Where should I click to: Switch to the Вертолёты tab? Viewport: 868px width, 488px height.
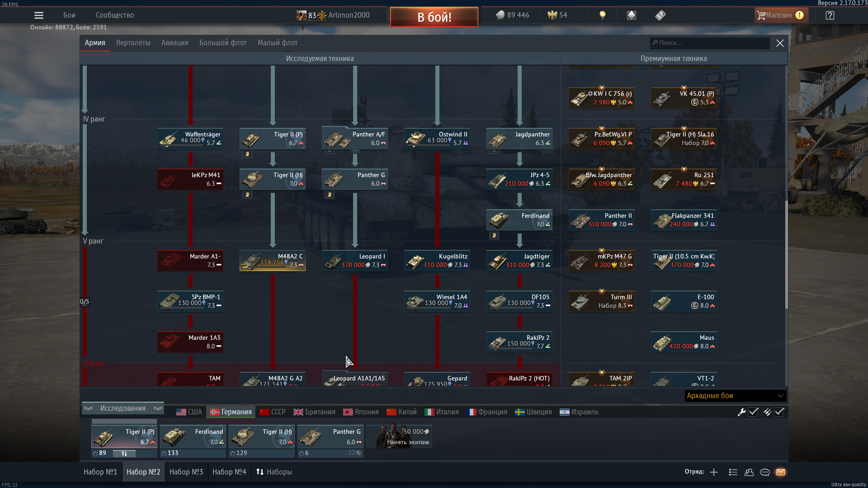tap(133, 43)
